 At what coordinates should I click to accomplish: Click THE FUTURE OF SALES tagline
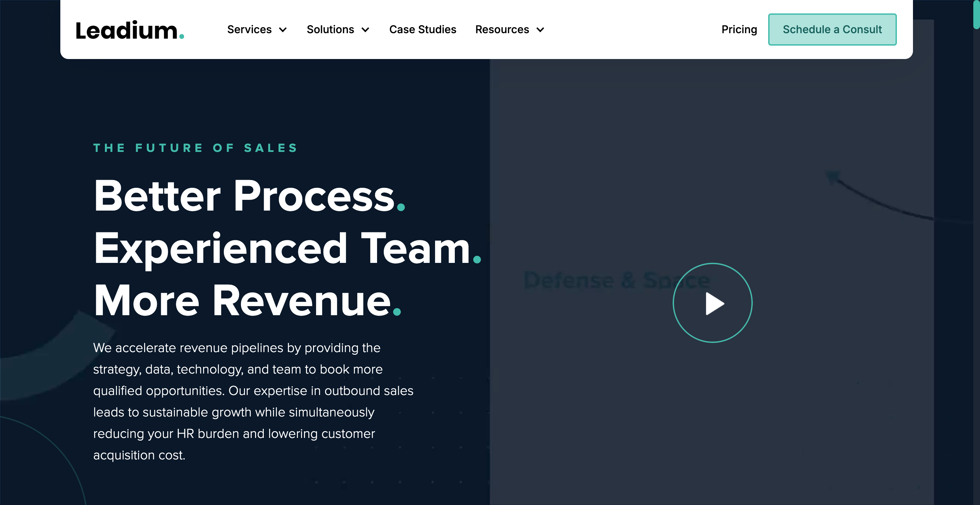point(195,148)
